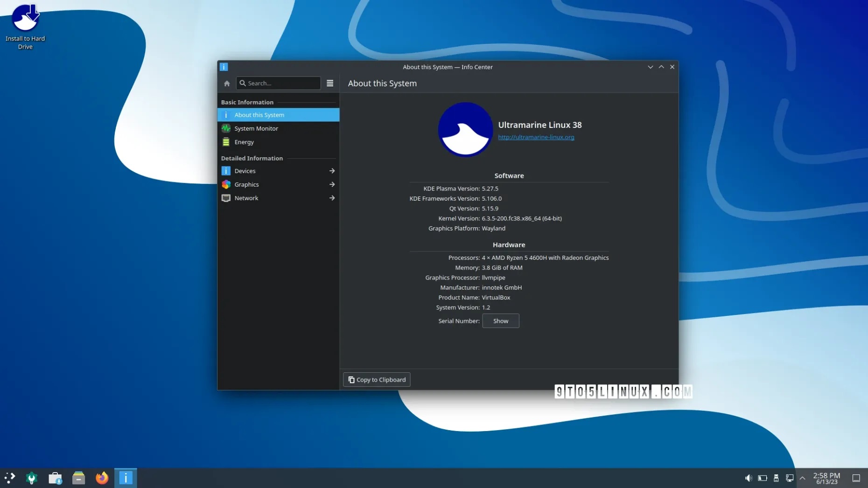Screen dimensions: 868x488
Task: Open the Graphics detailed information page
Action: coord(246,184)
